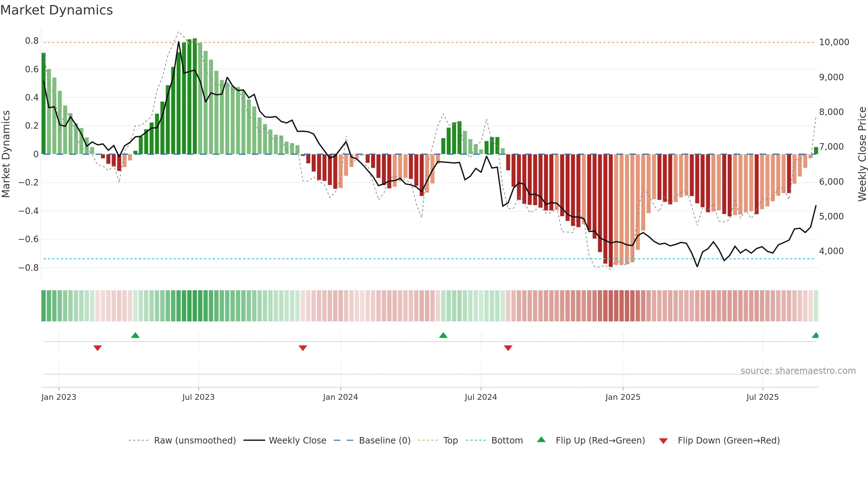Click the Market Dynamics chart title
The image size is (868, 488).
pyautogui.click(x=56, y=10)
